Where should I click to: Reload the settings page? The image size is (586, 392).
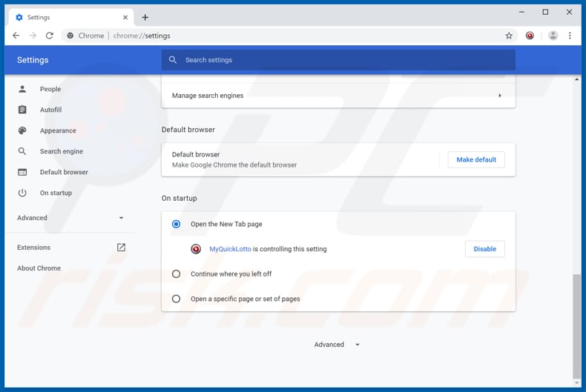50,36
